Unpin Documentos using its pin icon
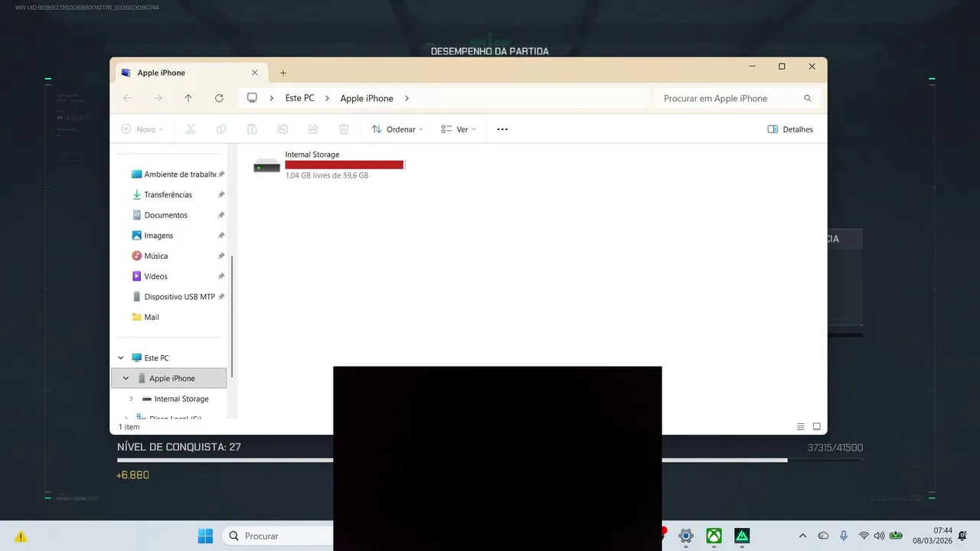980x551 pixels. 221,215
